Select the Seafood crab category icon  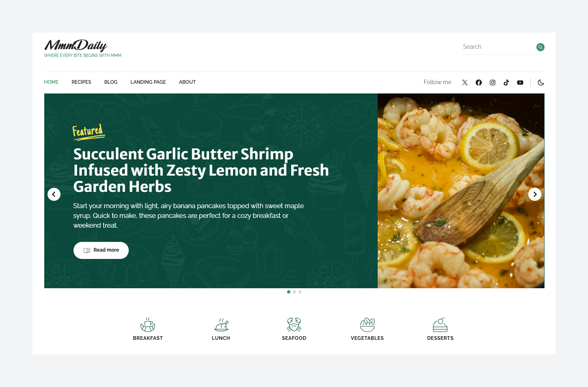pyautogui.click(x=294, y=325)
